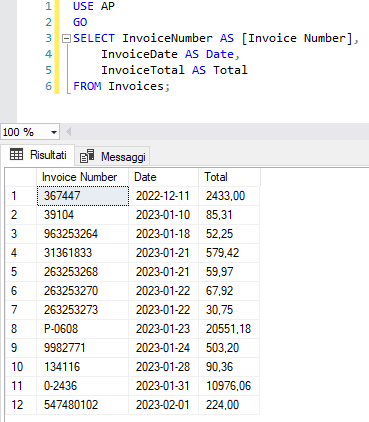Select date cell 2023-01-24
This screenshot has width=369, height=422.
[163, 348]
